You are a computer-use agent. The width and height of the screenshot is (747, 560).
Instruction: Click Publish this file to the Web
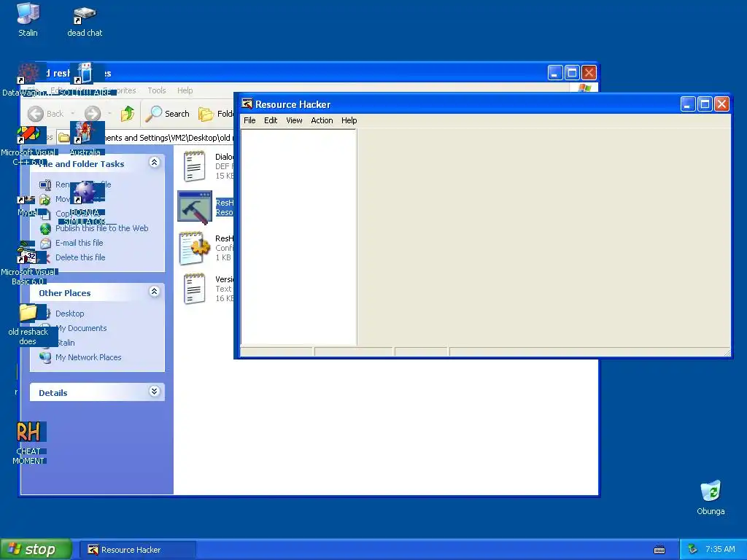(x=101, y=228)
